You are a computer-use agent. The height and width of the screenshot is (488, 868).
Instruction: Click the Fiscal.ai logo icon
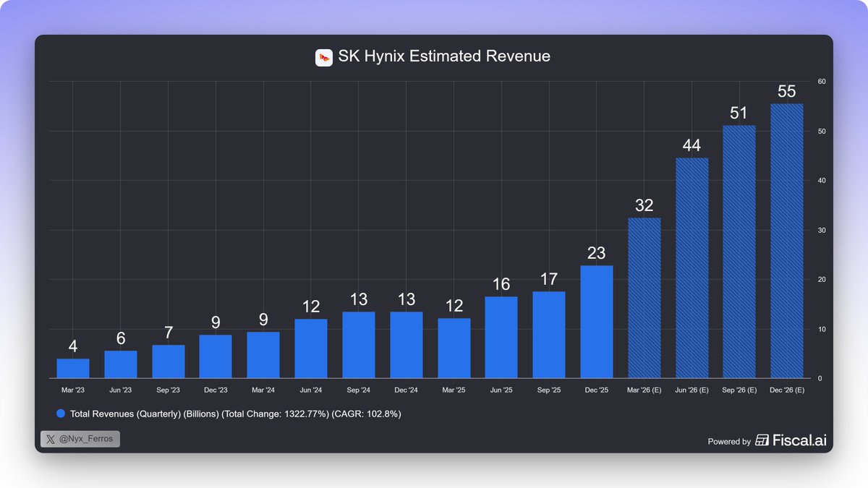[x=761, y=439]
